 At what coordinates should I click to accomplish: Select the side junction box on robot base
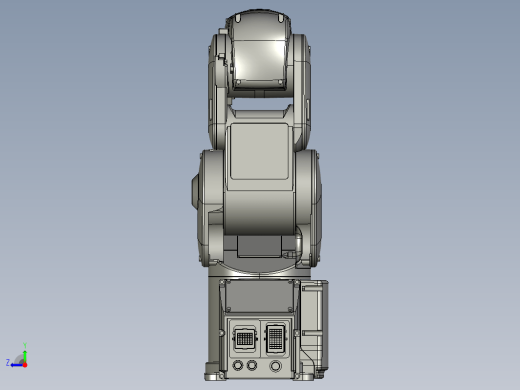(x=314, y=328)
